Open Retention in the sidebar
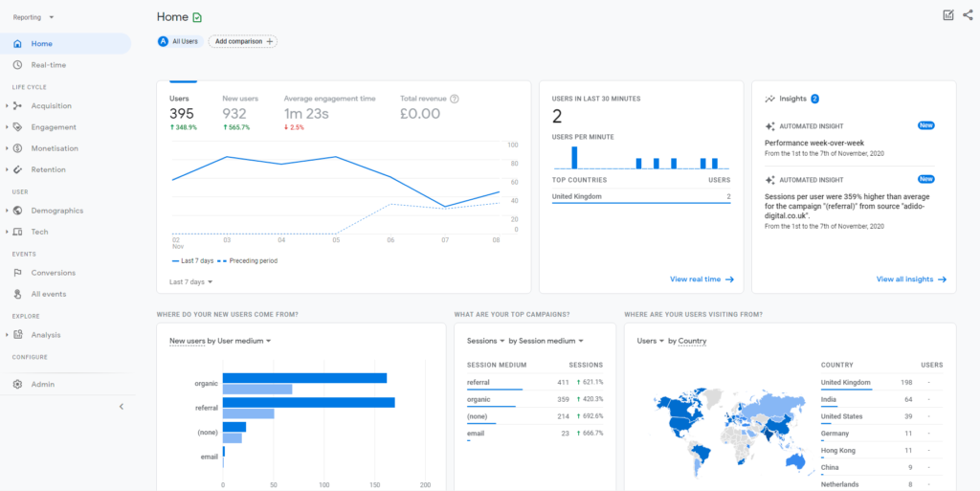 (48, 169)
